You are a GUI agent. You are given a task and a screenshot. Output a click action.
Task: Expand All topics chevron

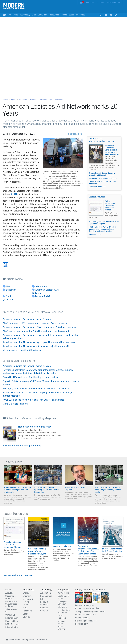pos(4,300)
